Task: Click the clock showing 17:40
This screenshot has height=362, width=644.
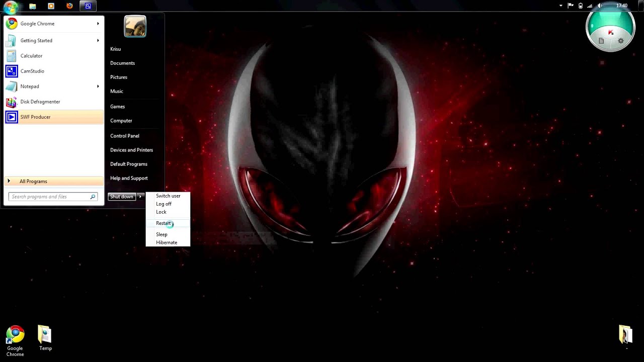Action: 622,6
